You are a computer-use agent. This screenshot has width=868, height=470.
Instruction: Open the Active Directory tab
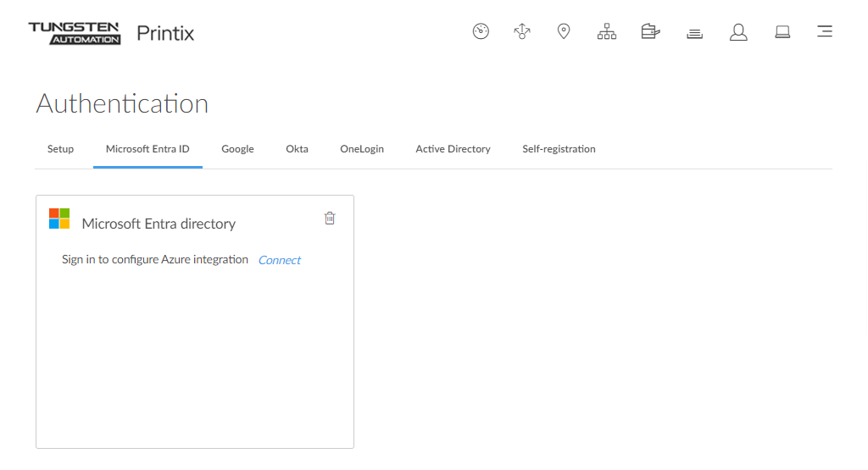coord(453,149)
